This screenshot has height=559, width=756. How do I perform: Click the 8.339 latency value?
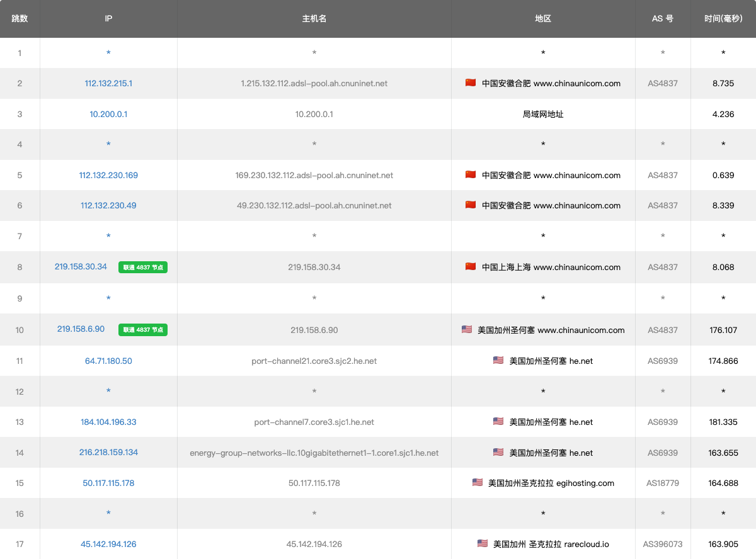pyautogui.click(x=723, y=205)
